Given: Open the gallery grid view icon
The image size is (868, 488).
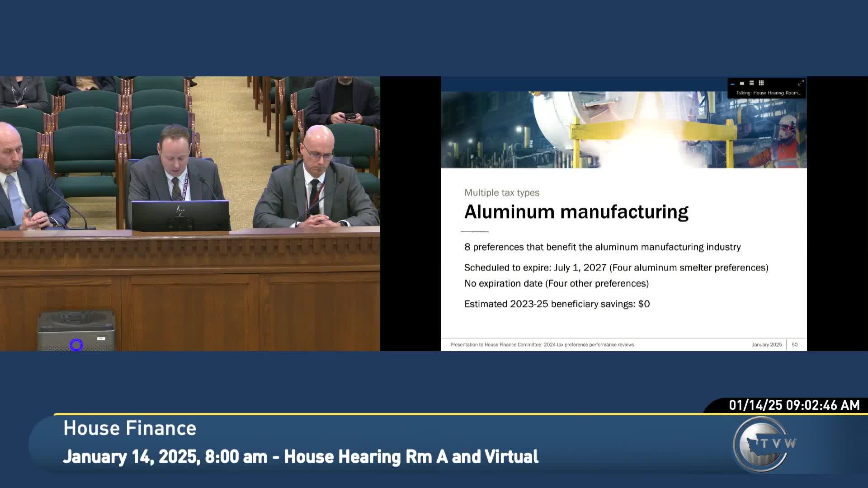Looking at the screenshot, I should [x=760, y=83].
